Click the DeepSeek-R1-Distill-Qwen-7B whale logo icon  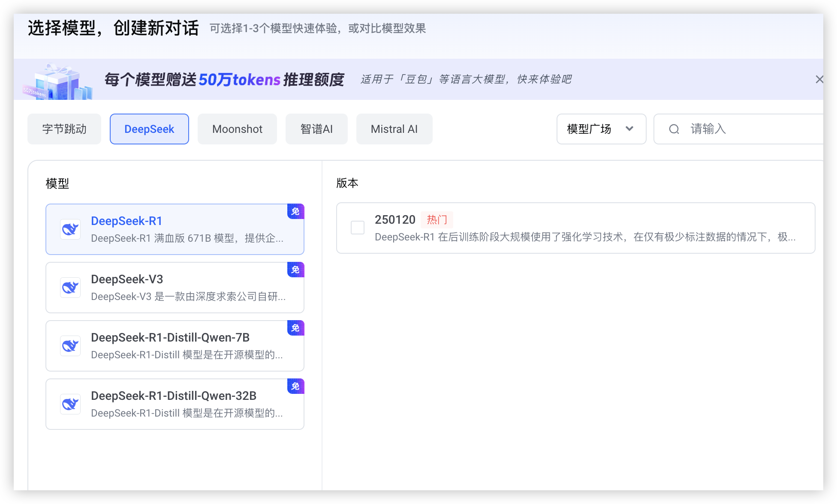[70, 346]
